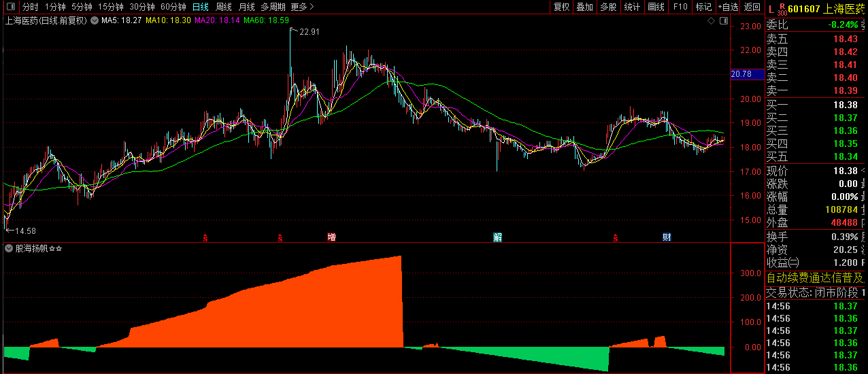Screen dimensions: 868x374
Task: Open the 增 event marker on the chart
Action: 331,237
